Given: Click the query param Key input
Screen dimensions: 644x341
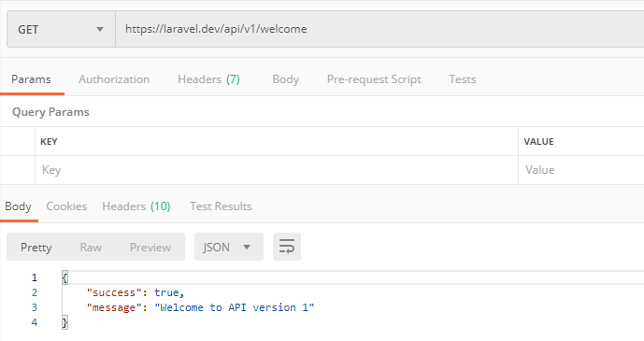Looking at the screenshot, I should [x=277, y=170].
